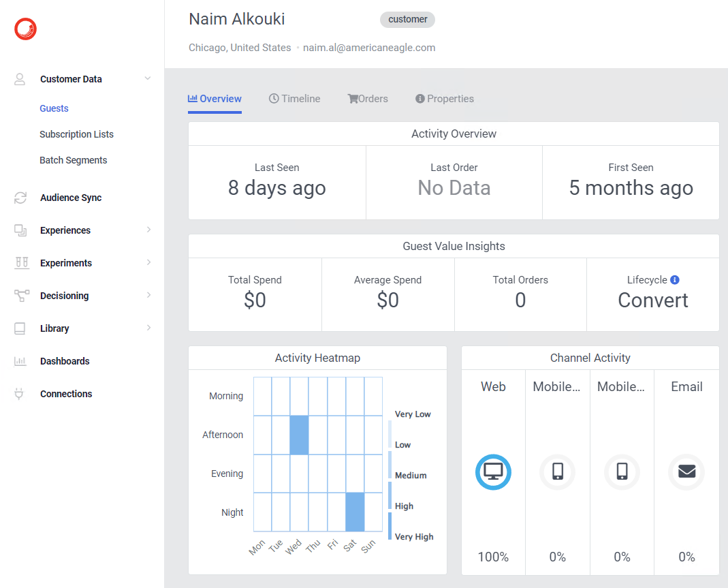The height and width of the screenshot is (588, 728).
Task: Open Guests in the sidebar
Action: tap(54, 108)
